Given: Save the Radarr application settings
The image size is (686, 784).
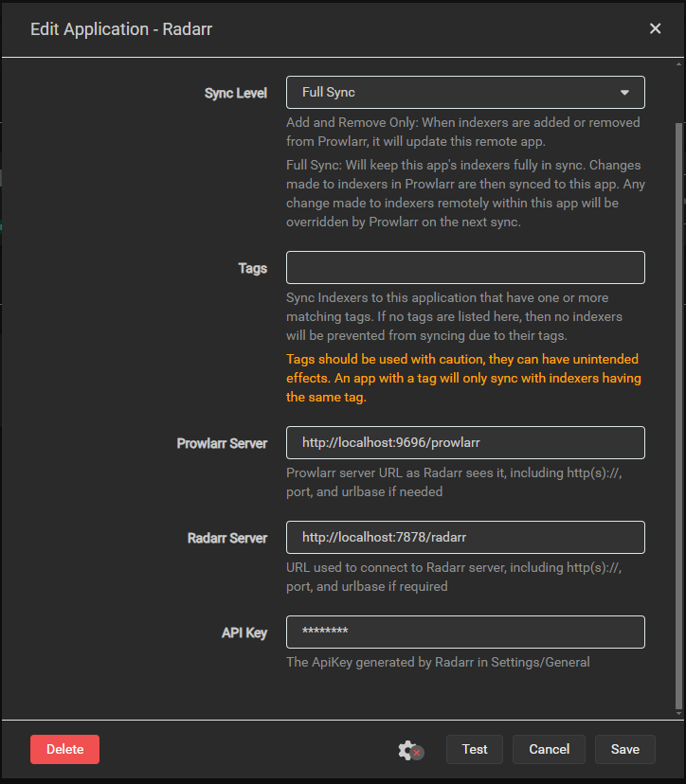Looking at the screenshot, I should click(x=624, y=749).
